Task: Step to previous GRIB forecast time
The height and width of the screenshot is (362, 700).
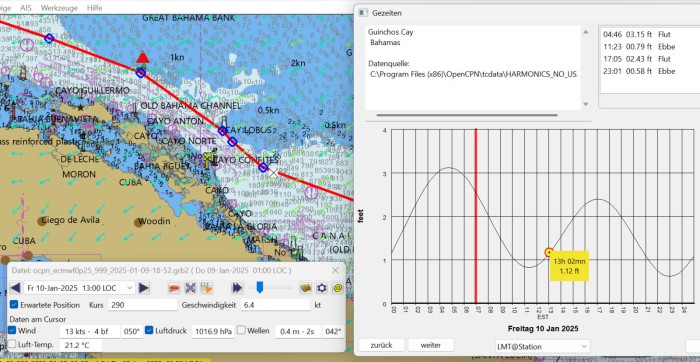Action: point(15,288)
